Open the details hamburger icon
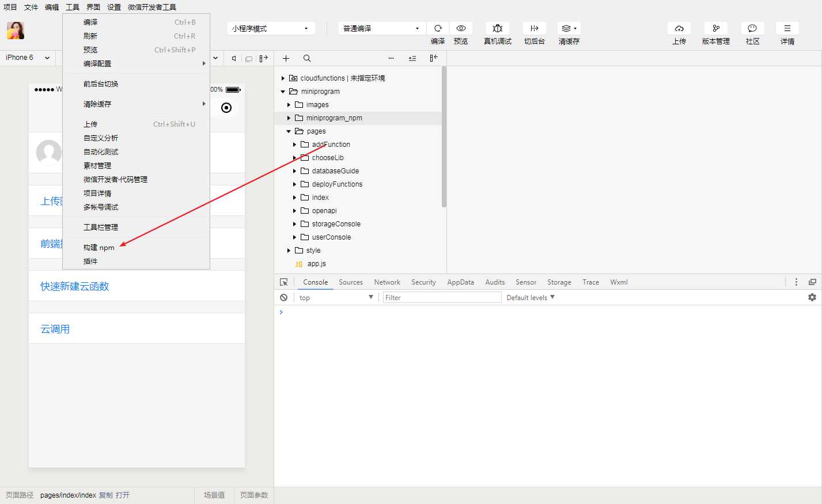The image size is (822, 504). pos(787,28)
